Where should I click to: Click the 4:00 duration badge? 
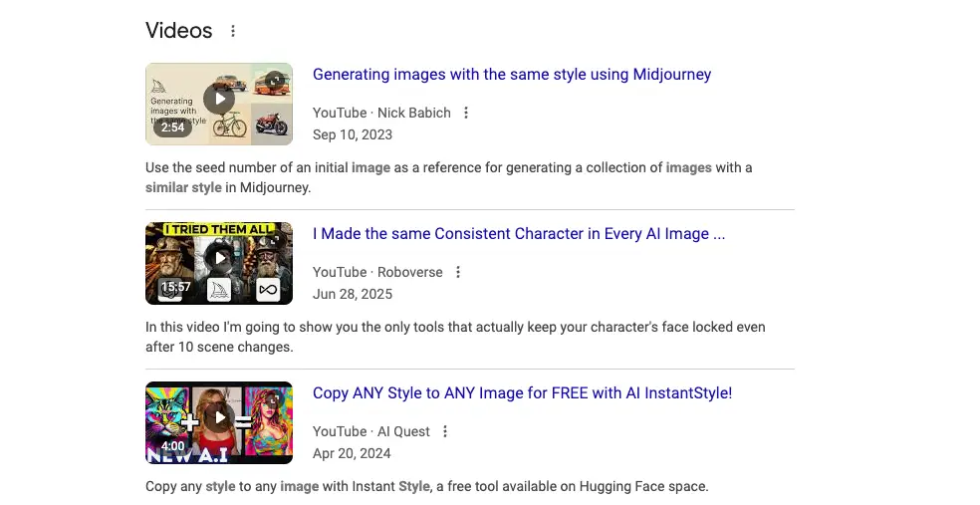tap(173, 446)
